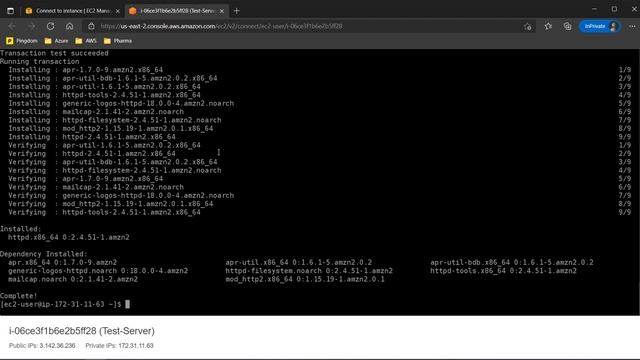Click the Private IPs 172.31.11.63 text
The height and width of the screenshot is (360, 640).
(x=119, y=346)
